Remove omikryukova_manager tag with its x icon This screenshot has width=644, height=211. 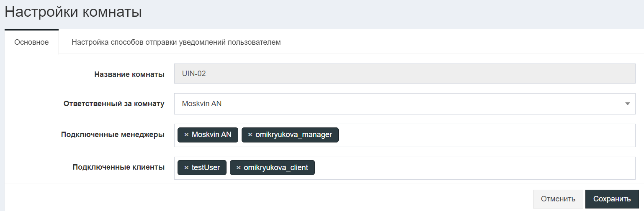click(250, 135)
